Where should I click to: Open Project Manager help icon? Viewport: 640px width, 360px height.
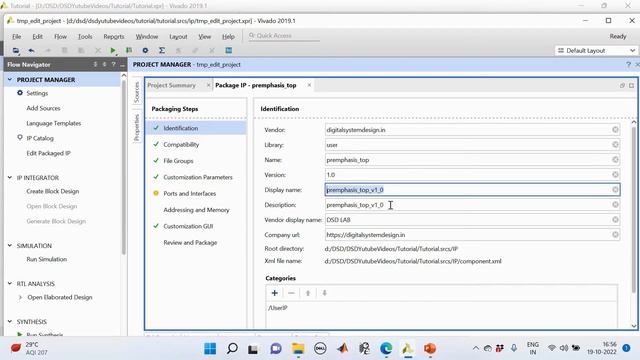coord(628,64)
